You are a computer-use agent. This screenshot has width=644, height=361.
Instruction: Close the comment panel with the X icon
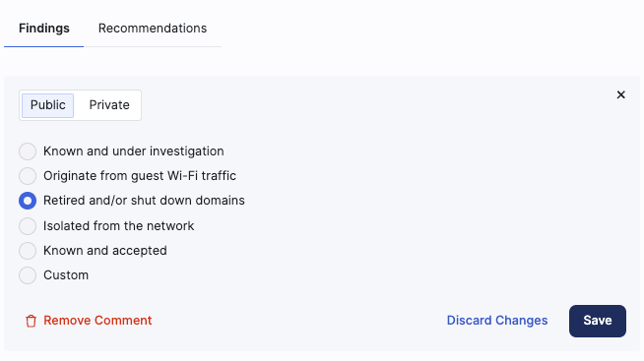(x=620, y=94)
